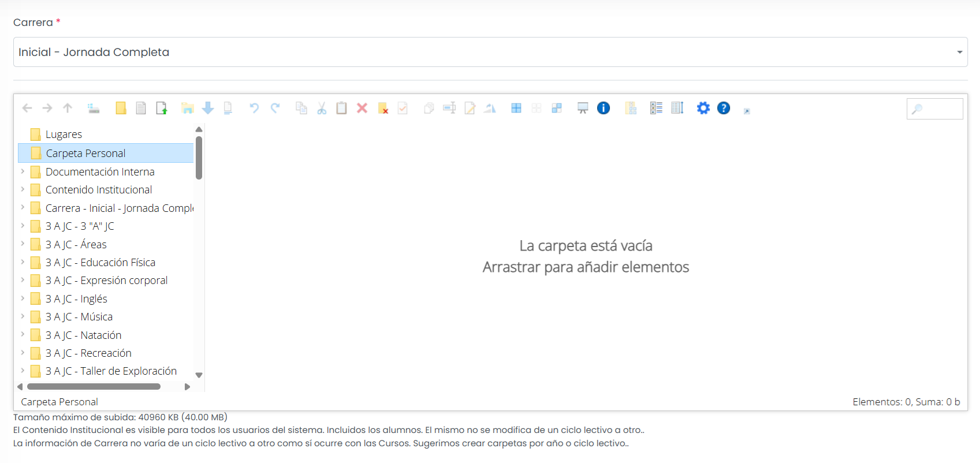Image resolution: width=980 pixels, height=463 pixels.
Task: Invert the selection in the toolbar
Action: tap(557, 108)
